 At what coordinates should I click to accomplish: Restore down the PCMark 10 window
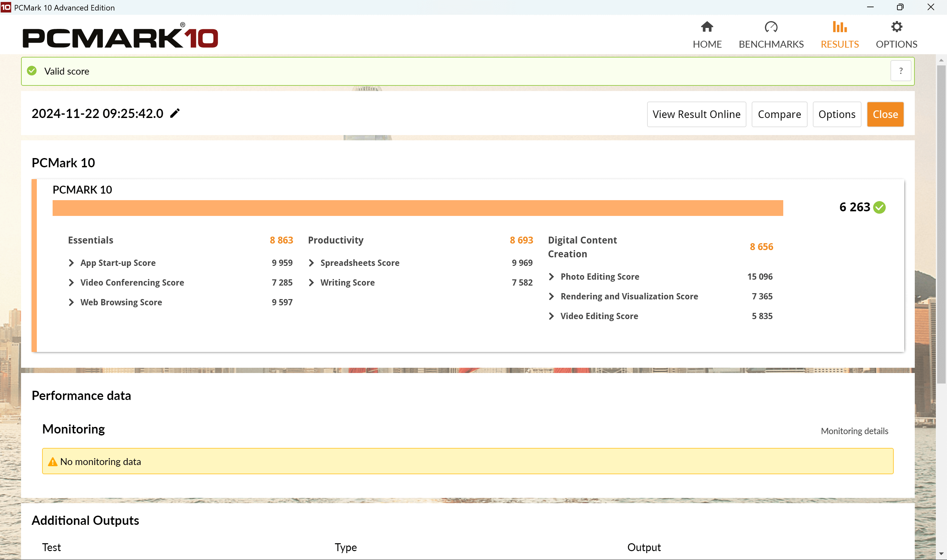click(x=900, y=7)
